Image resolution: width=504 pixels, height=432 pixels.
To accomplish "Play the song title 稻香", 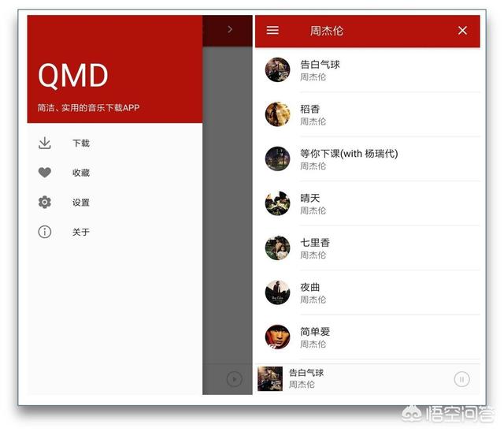I will coord(309,109).
